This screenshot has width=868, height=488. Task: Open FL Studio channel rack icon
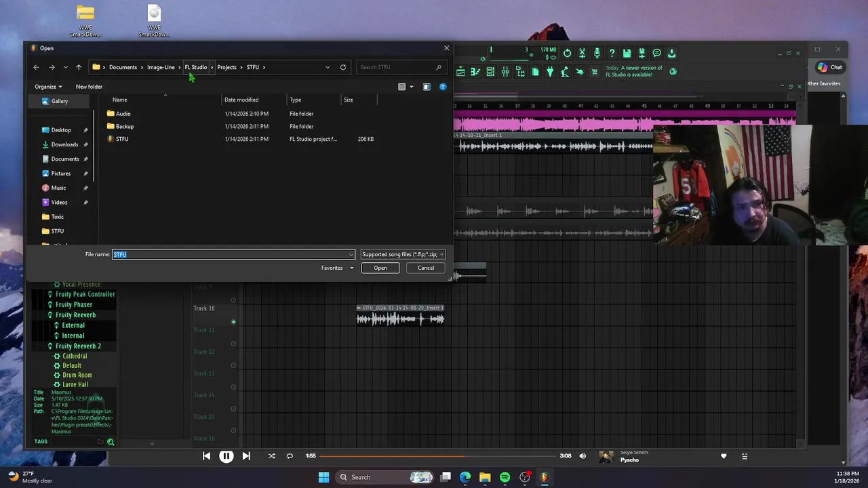point(490,71)
